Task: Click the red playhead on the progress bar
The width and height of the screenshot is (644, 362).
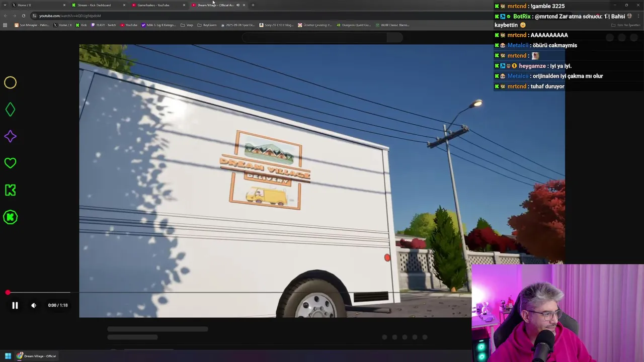Action: click(x=8, y=292)
